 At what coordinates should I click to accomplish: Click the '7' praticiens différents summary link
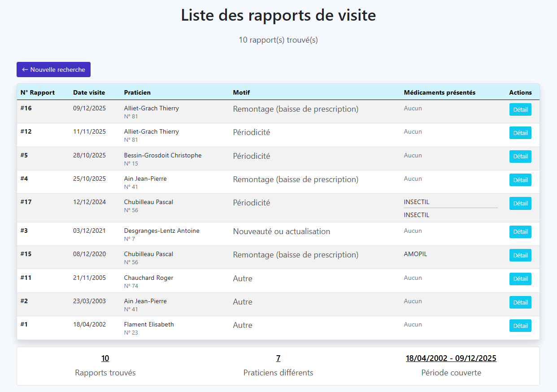(x=278, y=358)
